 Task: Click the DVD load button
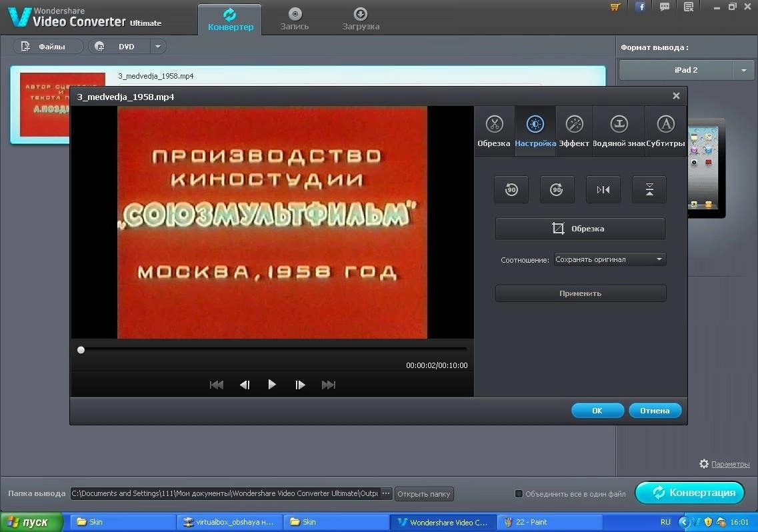coord(119,47)
